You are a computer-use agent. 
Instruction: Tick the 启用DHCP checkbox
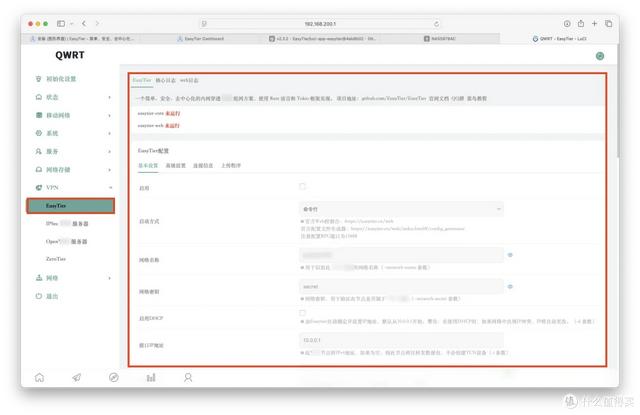302,313
